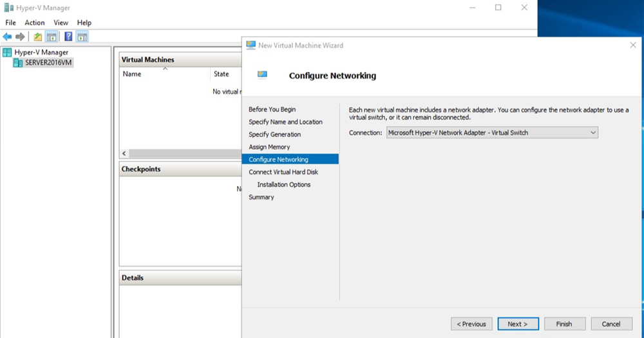Click the Virtual Machines panel header
644x338 pixels.
pos(180,59)
